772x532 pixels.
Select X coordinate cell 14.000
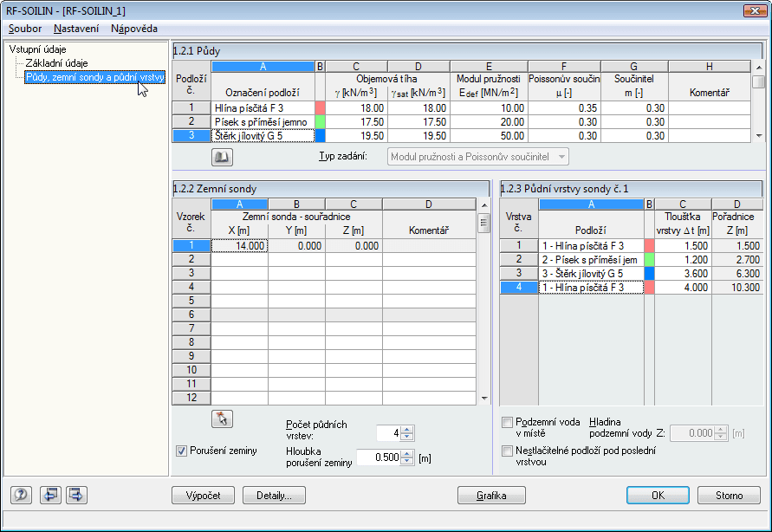coord(240,245)
